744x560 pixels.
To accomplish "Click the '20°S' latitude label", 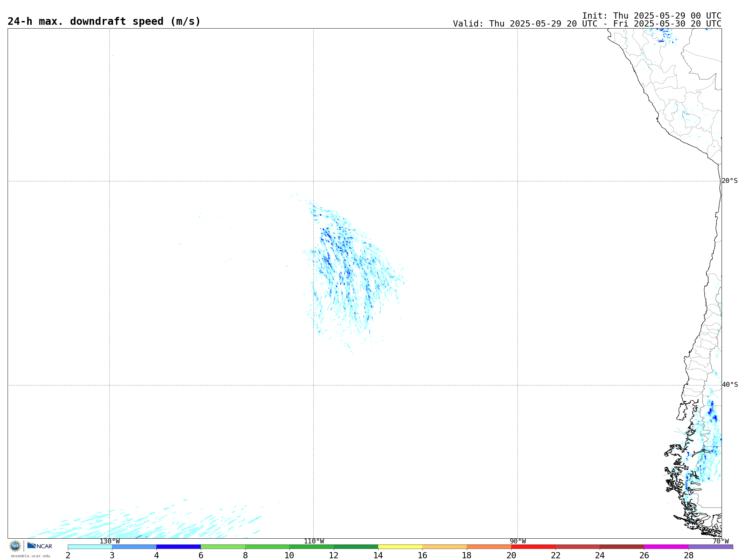I will (x=730, y=181).
